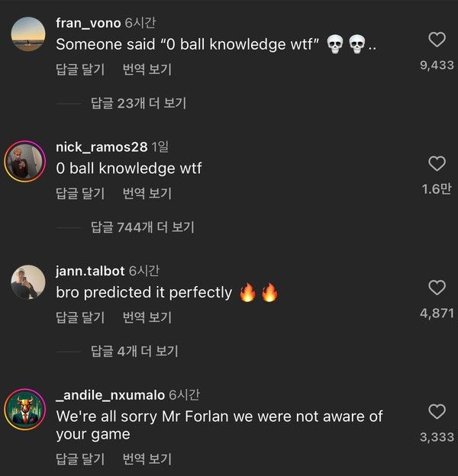Like nick_ramos28's comment with the heart
This screenshot has height=476, width=458.
point(437,163)
